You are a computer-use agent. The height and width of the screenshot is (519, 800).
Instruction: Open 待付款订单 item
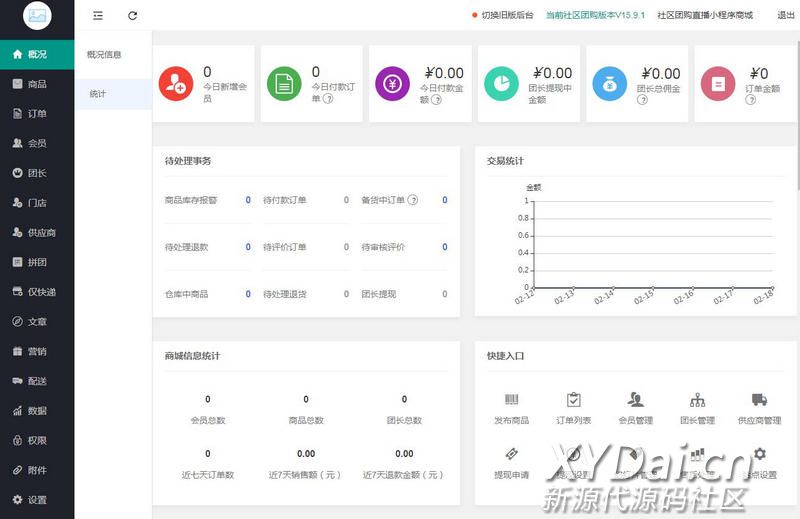tap(306, 200)
